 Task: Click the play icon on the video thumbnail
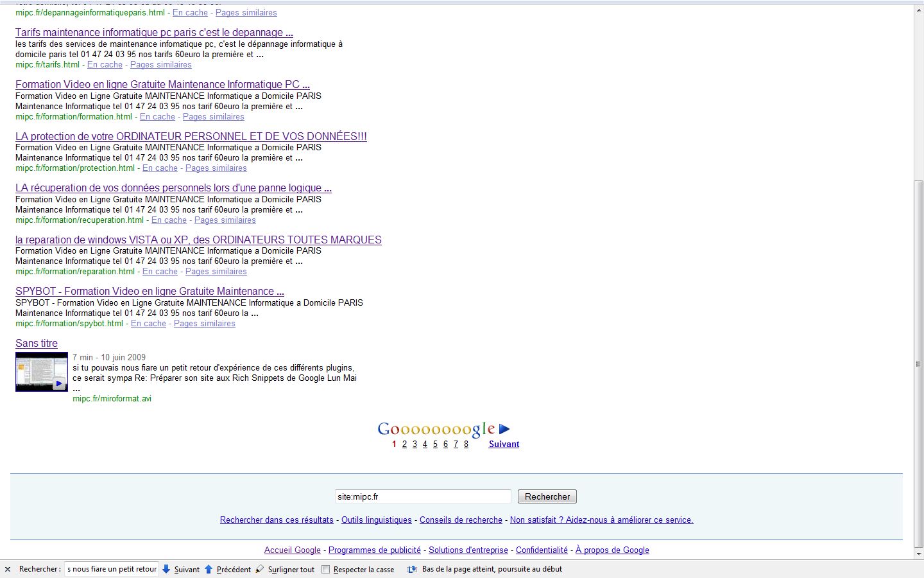coord(59,383)
